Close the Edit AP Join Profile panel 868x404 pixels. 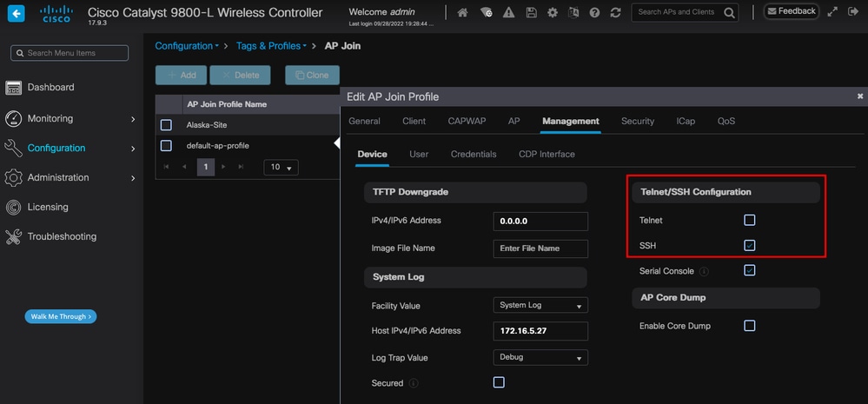859,96
